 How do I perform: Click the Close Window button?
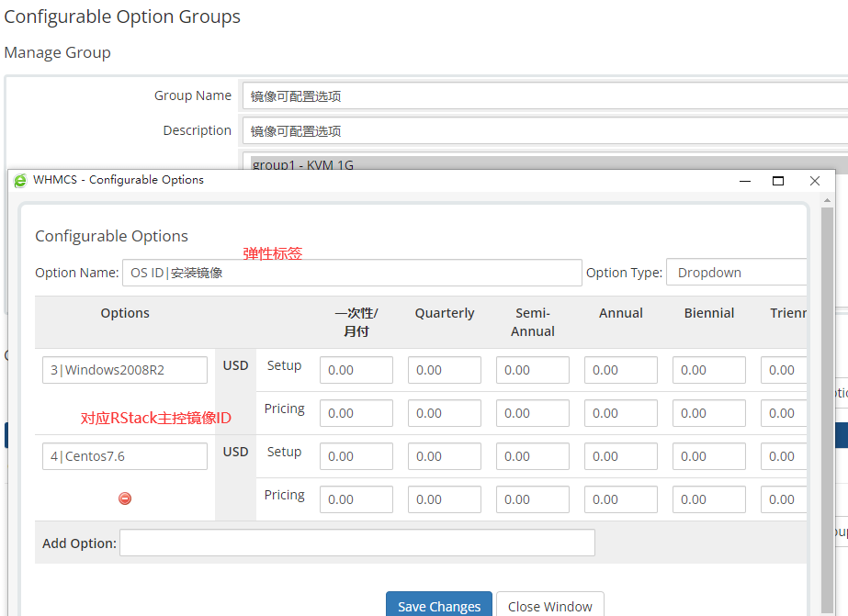[x=550, y=605]
